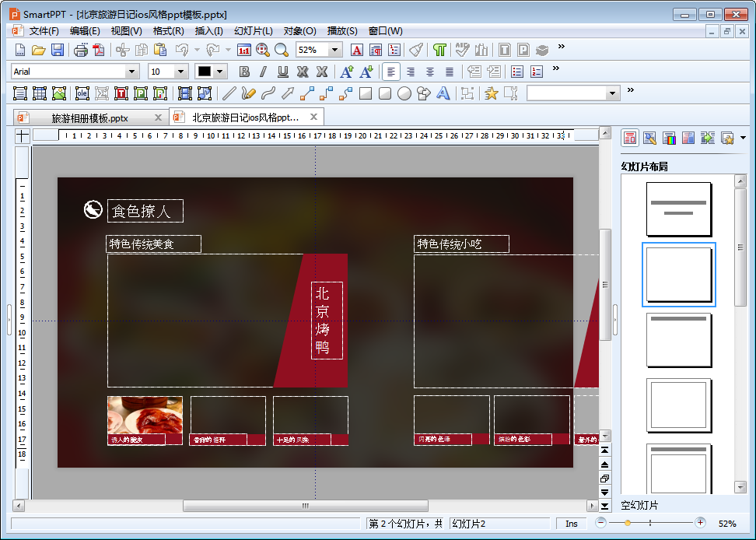Open the Arial font name dropdown

pyautogui.click(x=131, y=72)
